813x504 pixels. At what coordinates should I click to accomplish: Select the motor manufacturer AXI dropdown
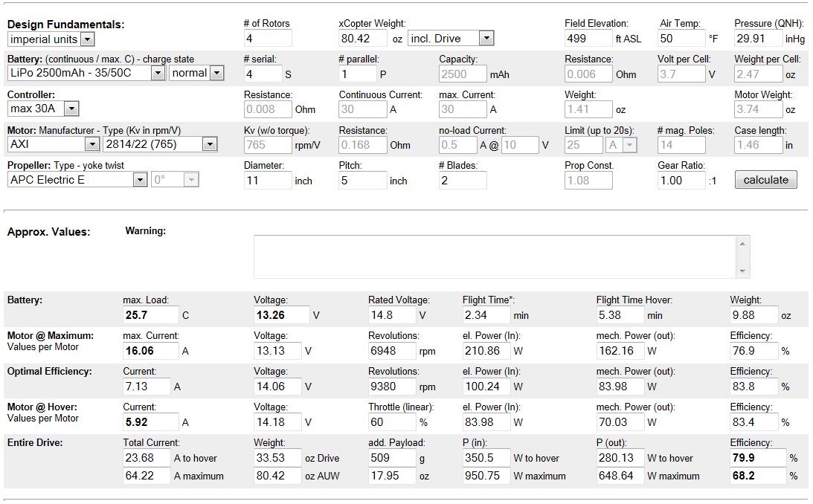(x=53, y=144)
